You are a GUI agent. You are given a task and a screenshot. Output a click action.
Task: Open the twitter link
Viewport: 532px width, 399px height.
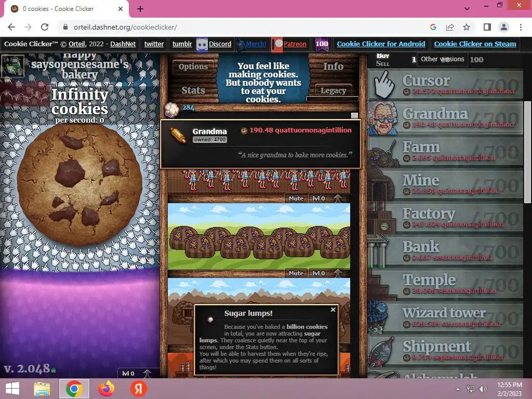coord(154,44)
